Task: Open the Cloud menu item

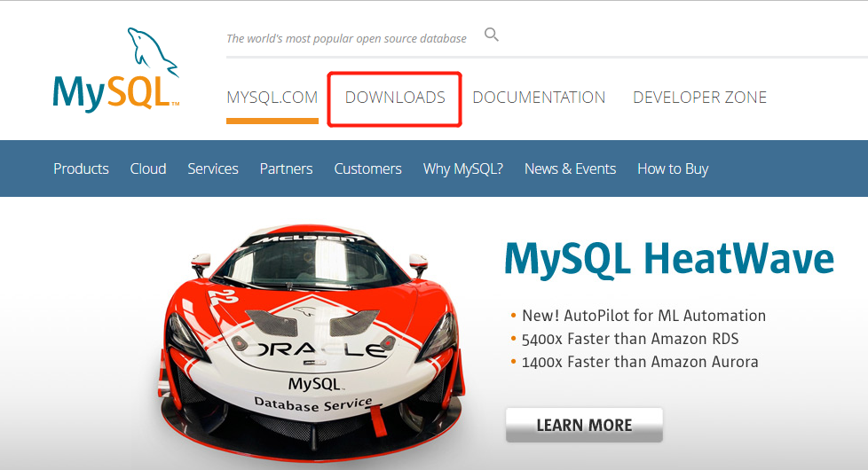Action: [148, 168]
